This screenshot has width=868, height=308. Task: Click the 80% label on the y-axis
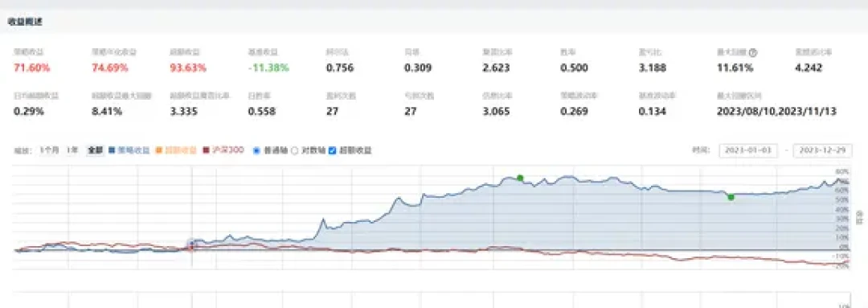842,171
